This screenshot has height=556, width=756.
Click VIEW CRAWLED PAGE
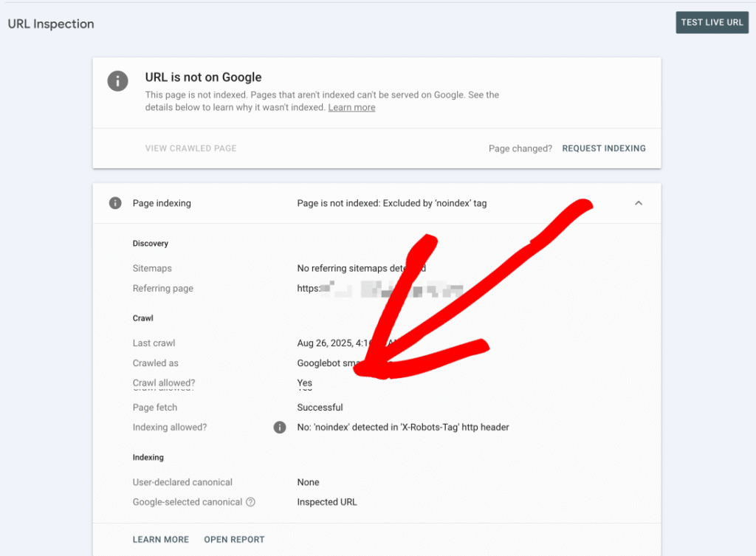pos(190,148)
